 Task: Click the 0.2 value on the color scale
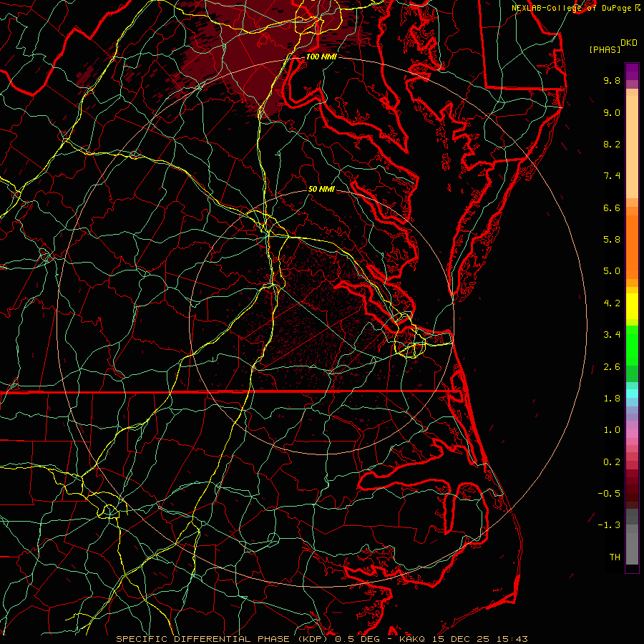[612, 462]
